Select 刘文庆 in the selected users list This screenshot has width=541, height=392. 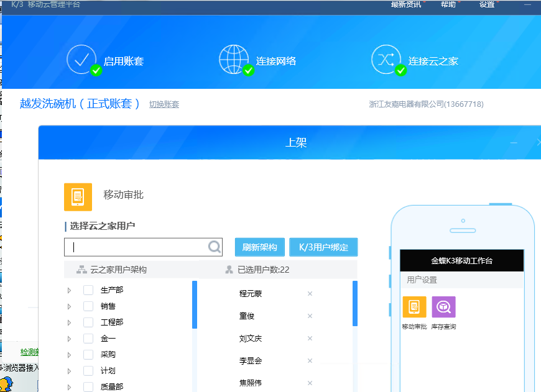[251, 339]
